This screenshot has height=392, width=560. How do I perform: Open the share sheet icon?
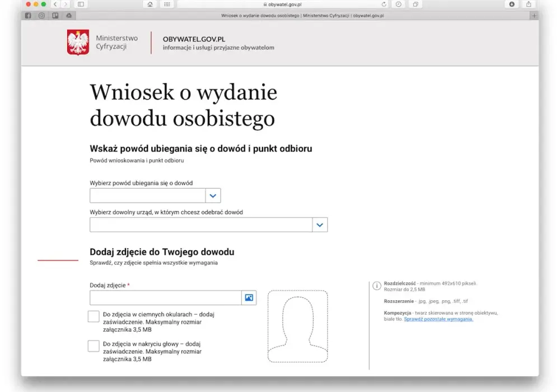click(529, 4)
